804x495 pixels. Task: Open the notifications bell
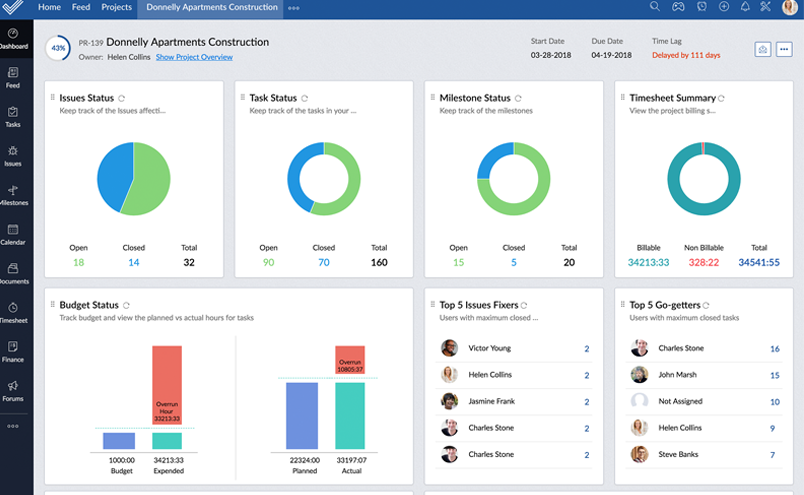tap(745, 7)
